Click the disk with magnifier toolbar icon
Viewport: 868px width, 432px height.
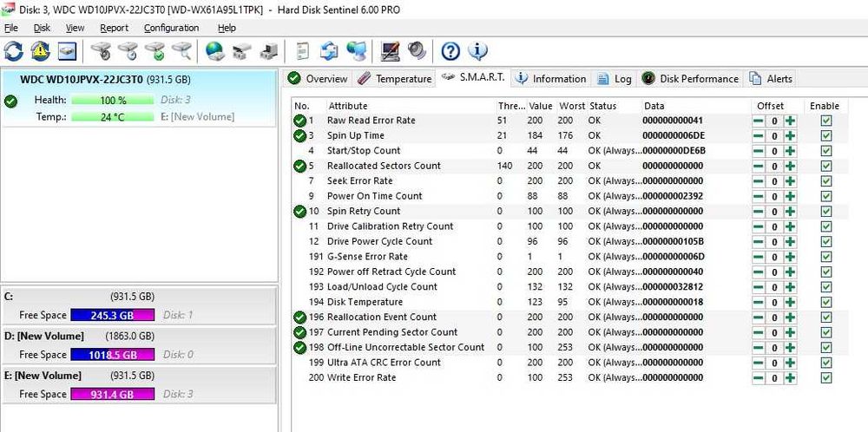tap(181, 51)
